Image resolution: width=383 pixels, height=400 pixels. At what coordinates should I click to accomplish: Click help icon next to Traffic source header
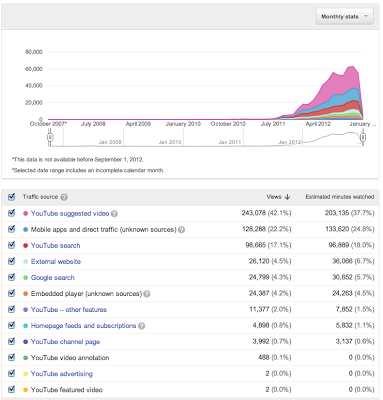click(64, 197)
